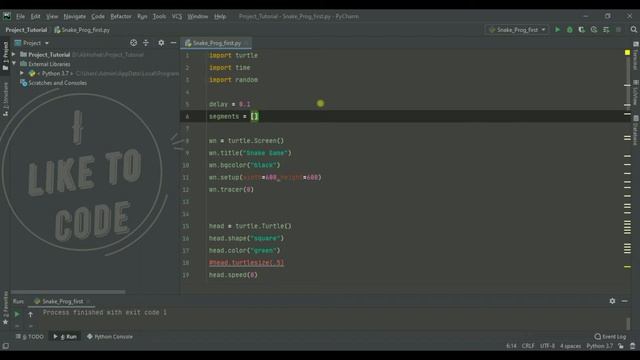Screen dimensions: 640x360
Task: Click the Stop square icon in top toolbar
Action: (x=618, y=30)
